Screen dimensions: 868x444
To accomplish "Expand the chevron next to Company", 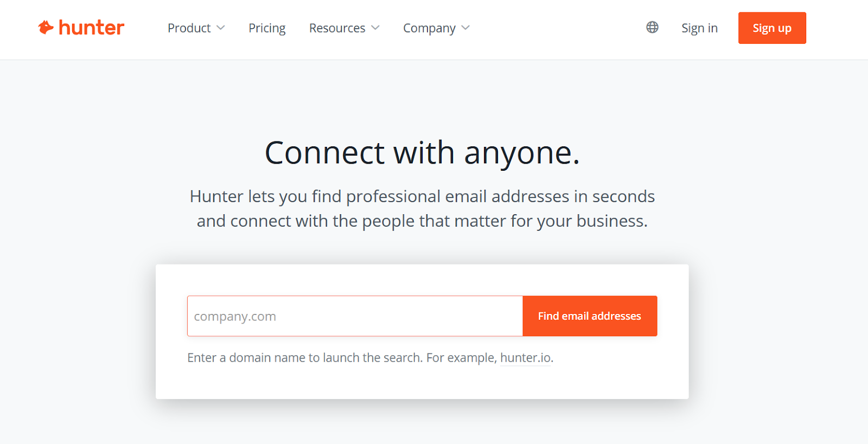I will click(x=465, y=28).
